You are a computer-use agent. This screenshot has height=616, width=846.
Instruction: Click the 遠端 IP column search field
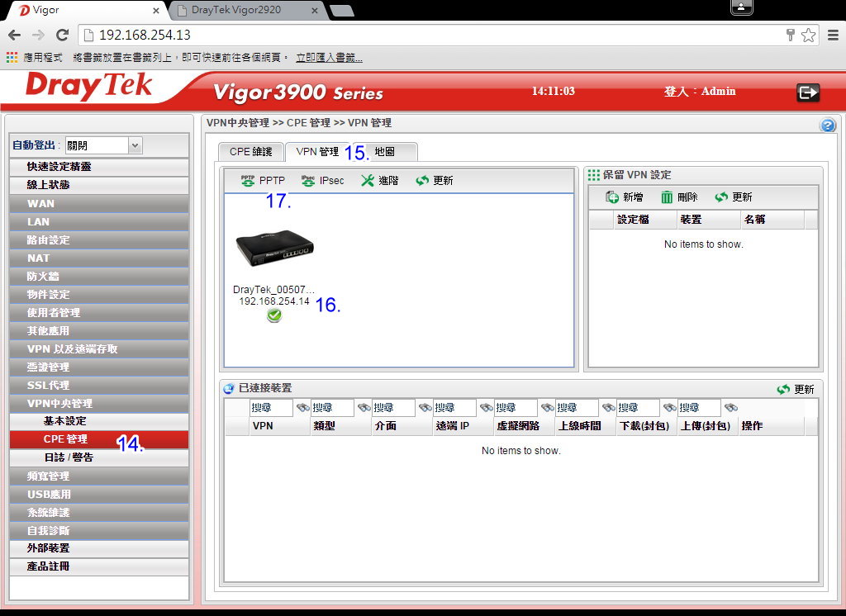455,408
